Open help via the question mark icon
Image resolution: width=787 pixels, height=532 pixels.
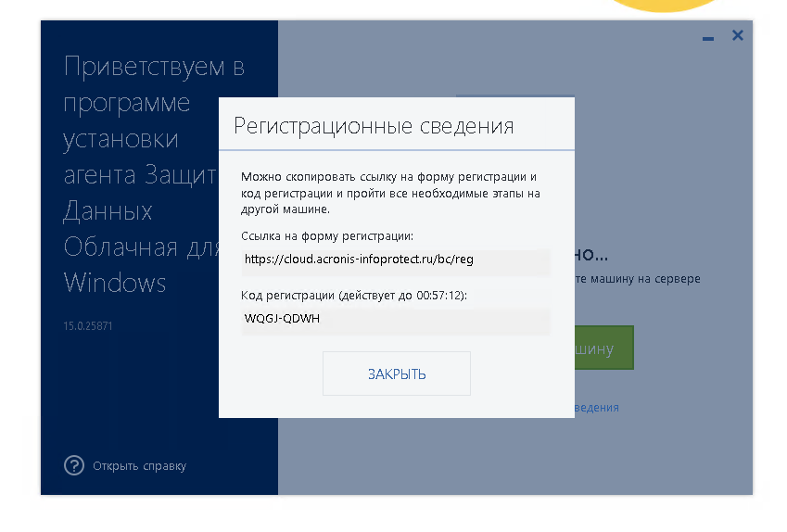74,465
